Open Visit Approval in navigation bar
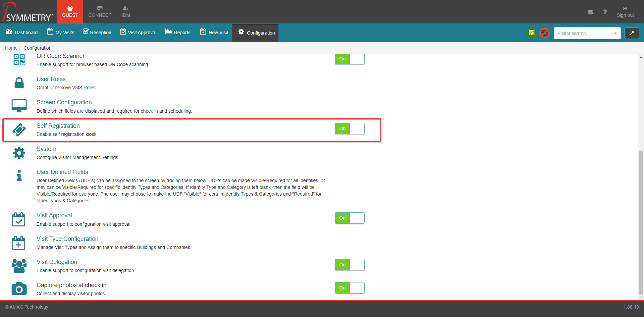 (x=138, y=33)
